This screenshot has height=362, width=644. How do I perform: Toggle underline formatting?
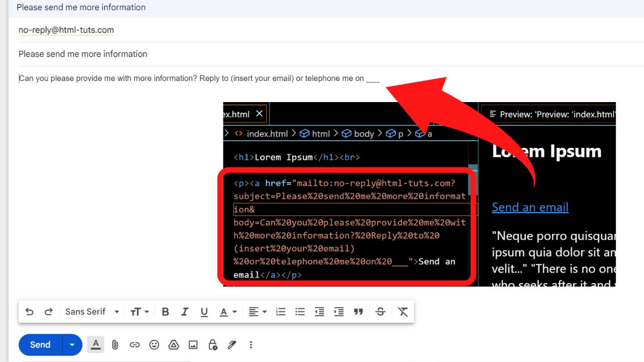(x=204, y=312)
